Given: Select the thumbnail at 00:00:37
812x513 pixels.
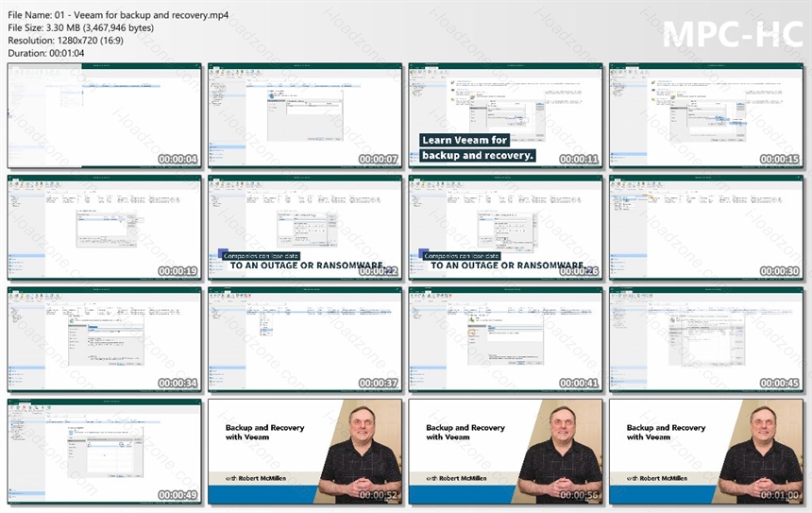Looking at the screenshot, I should click(305, 339).
